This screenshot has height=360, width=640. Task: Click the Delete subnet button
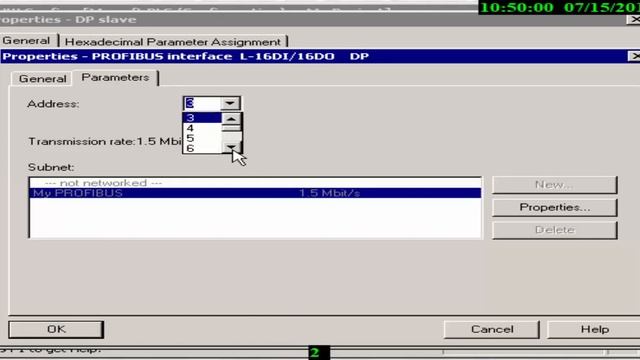click(x=555, y=230)
